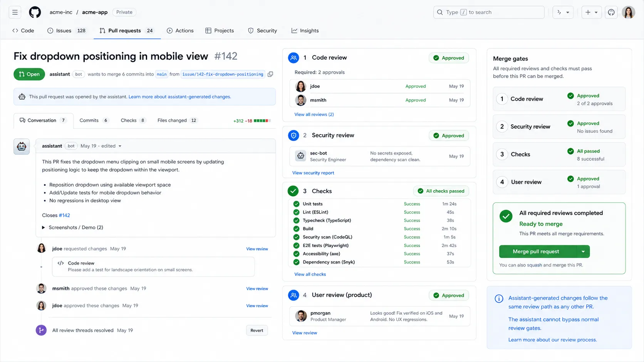644x362 pixels.
Task: Open merge options dropdown arrow
Action: coord(583,252)
